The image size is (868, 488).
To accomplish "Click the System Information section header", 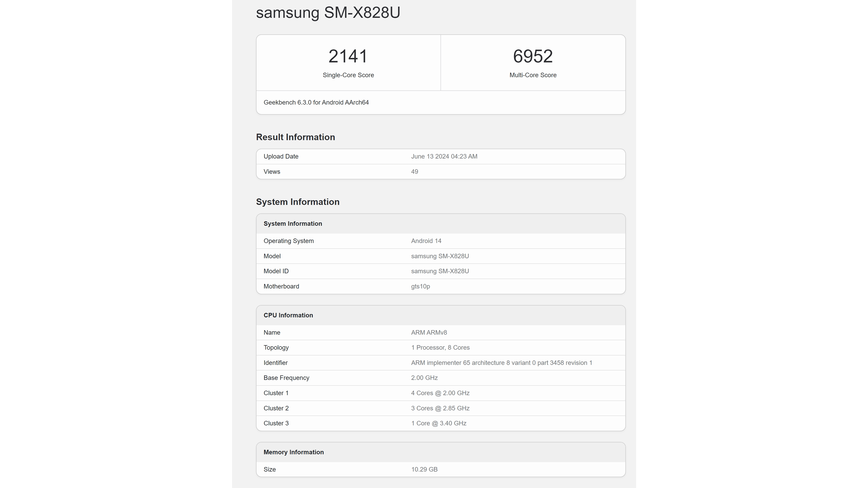I will [x=297, y=202].
